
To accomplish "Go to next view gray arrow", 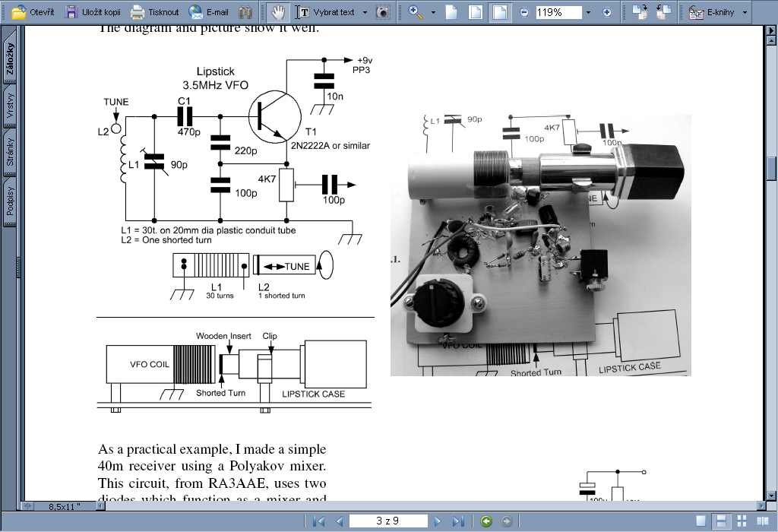I will [x=506, y=521].
